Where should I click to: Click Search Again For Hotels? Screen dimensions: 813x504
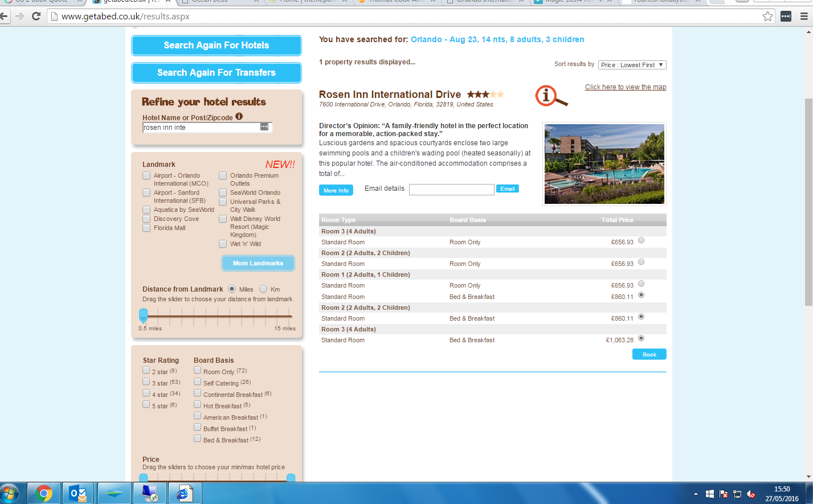point(216,46)
